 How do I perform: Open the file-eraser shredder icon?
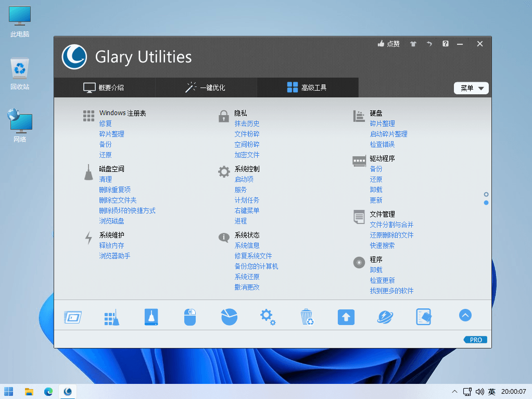click(424, 317)
